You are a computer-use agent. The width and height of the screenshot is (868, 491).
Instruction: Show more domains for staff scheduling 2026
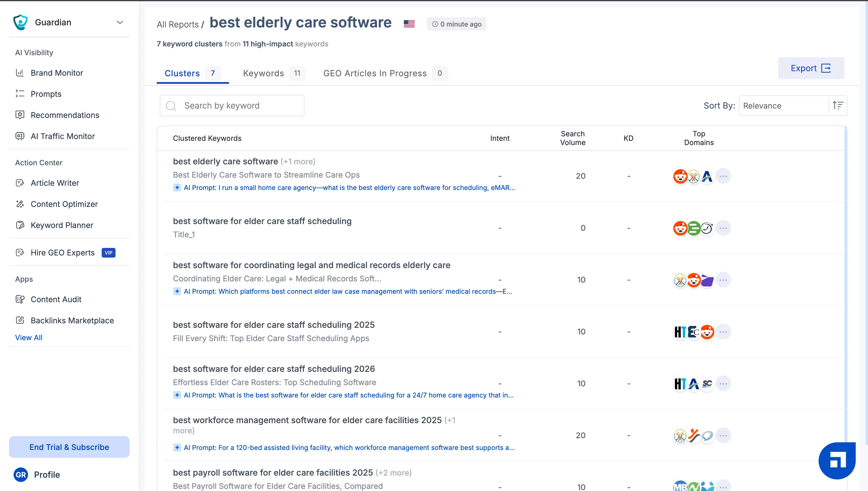(723, 383)
